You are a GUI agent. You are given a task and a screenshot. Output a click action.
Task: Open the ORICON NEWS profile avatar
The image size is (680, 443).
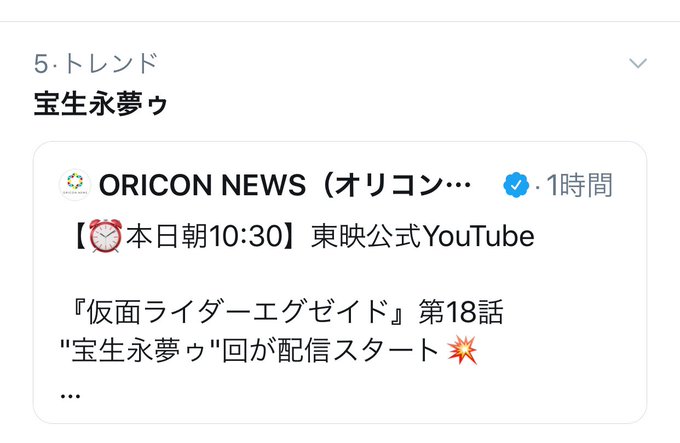(75, 185)
